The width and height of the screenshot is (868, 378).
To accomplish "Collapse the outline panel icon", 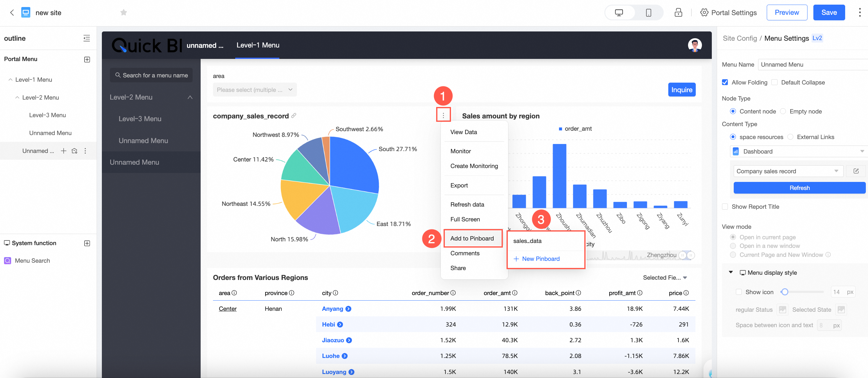I will (x=87, y=38).
